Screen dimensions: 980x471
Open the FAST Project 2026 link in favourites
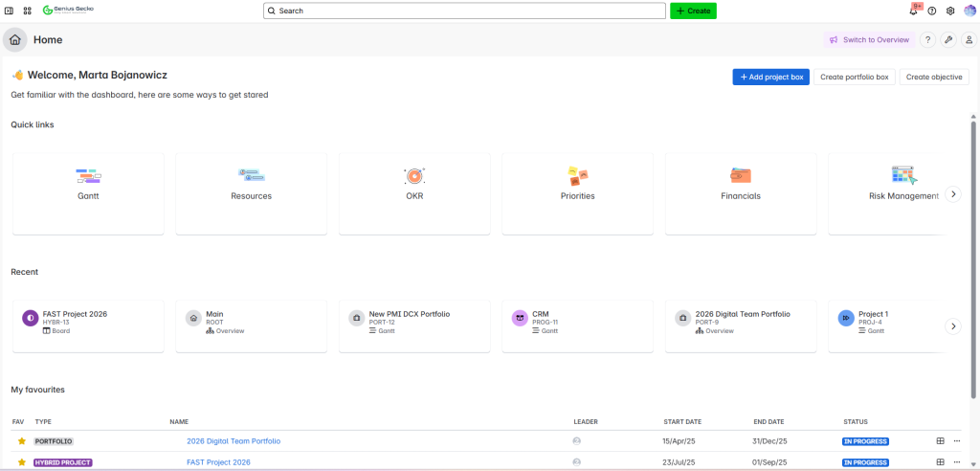click(218, 462)
